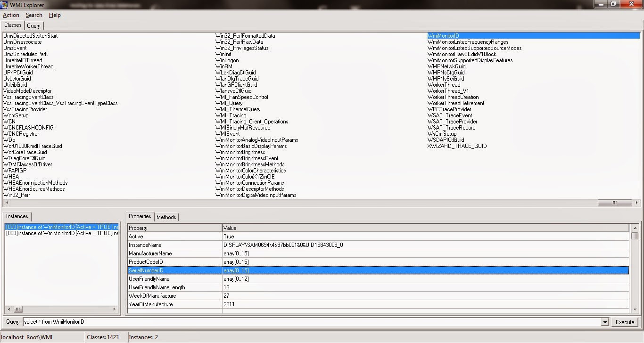The height and width of the screenshot is (343, 644).
Task: Select the Win32_PerfFormattedData class
Action: click(245, 36)
